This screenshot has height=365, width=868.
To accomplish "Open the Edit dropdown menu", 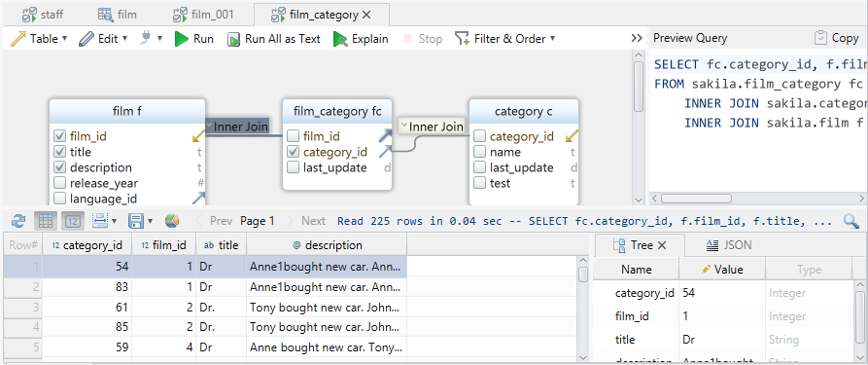I will tap(103, 39).
